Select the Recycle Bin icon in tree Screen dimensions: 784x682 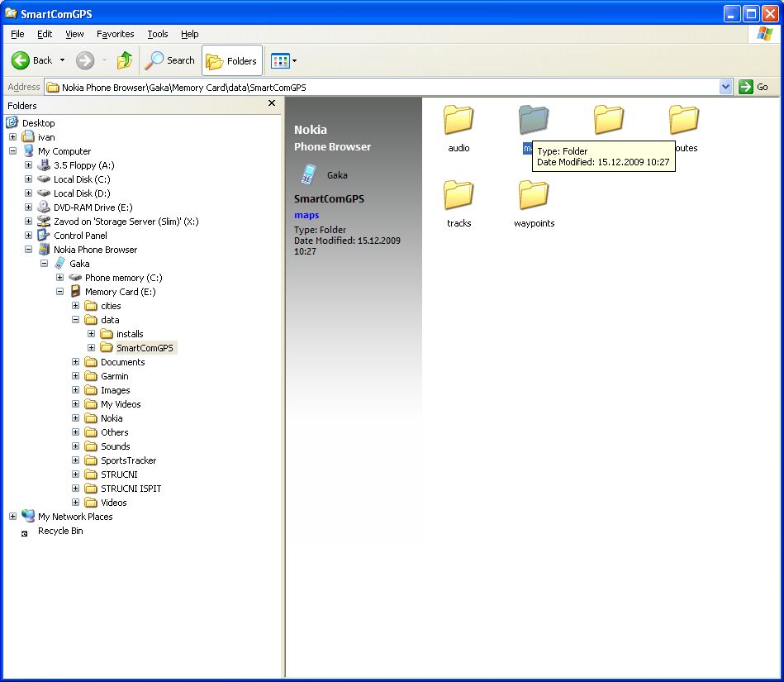(24, 533)
